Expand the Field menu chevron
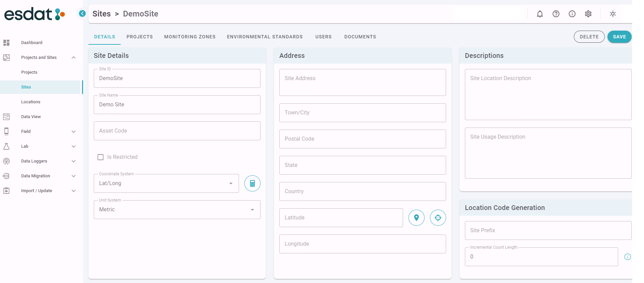The width and height of the screenshot is (644, 283). (74, 132)
